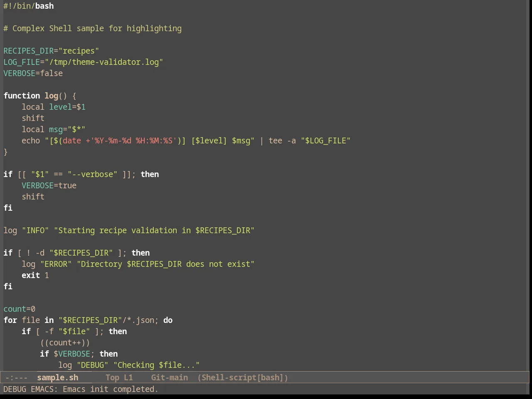Click the "/tmp/theme-validator.log" string
The width and height of the screenshot is (532, 399).
104,62
